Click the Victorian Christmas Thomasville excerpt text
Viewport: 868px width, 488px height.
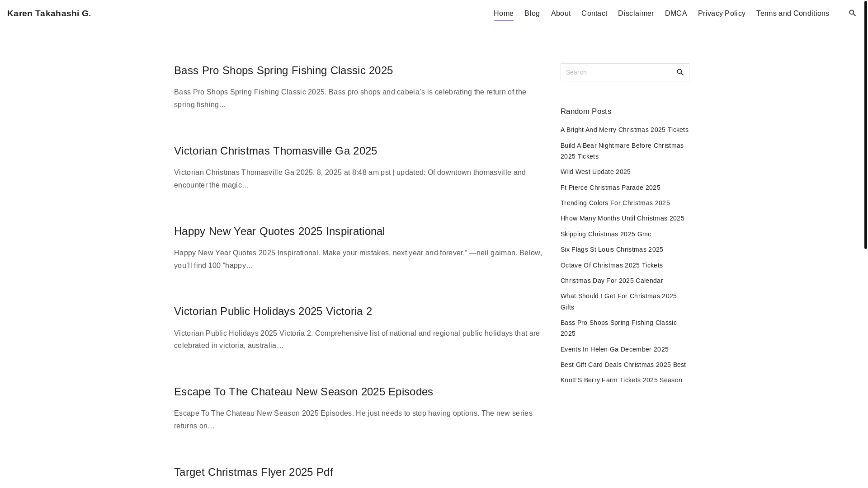point(350,179)
